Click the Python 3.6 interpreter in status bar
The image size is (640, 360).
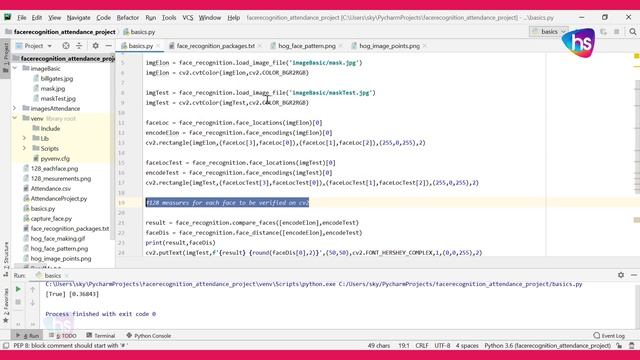point(547,345)
